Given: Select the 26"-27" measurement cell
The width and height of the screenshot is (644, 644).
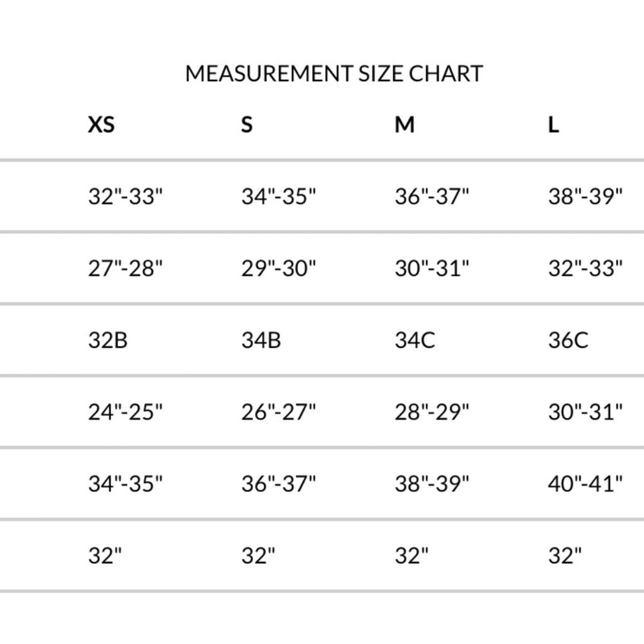Looking at the screenshot, I should [x=279, y=412].
